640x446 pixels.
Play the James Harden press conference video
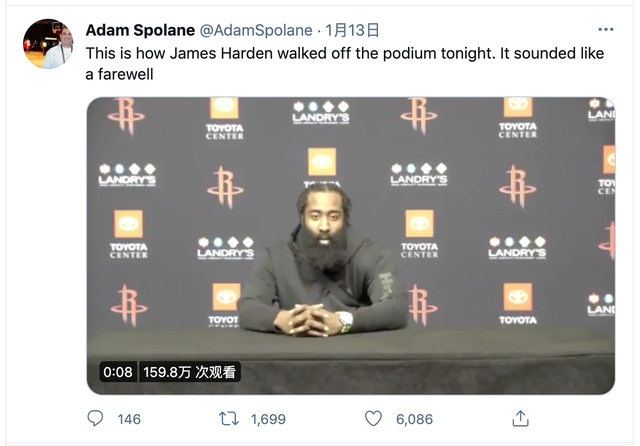coord(351,246)
